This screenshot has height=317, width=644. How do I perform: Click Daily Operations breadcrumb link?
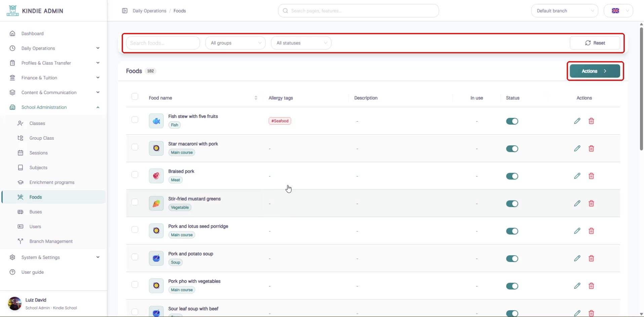point(150,11)
